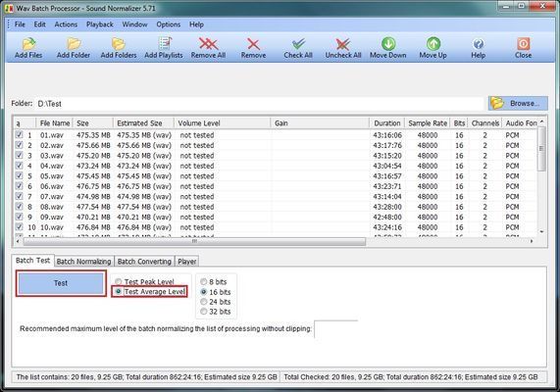Click Check All in the toolbar
560x392 pixels.
tap(298, 48)
